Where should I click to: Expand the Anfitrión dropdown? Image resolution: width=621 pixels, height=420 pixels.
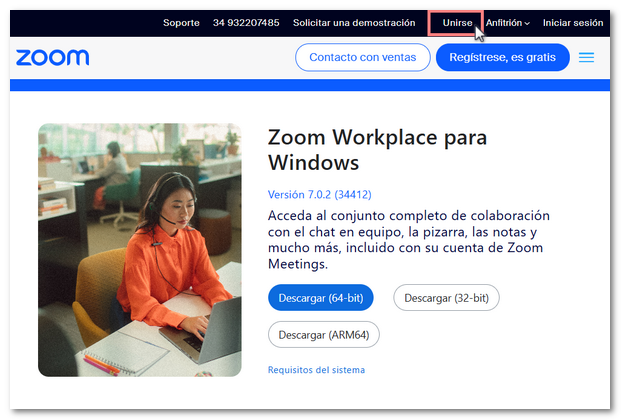[x=508, y=23]
